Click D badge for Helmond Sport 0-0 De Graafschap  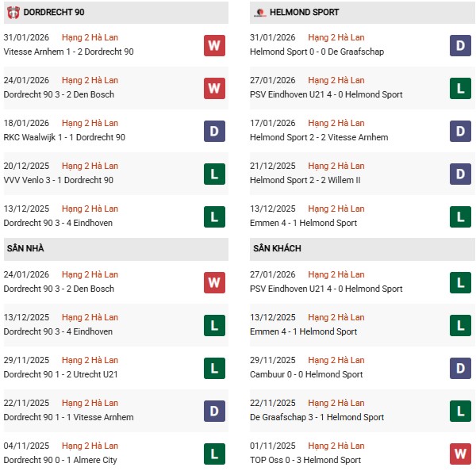point(461,45)
